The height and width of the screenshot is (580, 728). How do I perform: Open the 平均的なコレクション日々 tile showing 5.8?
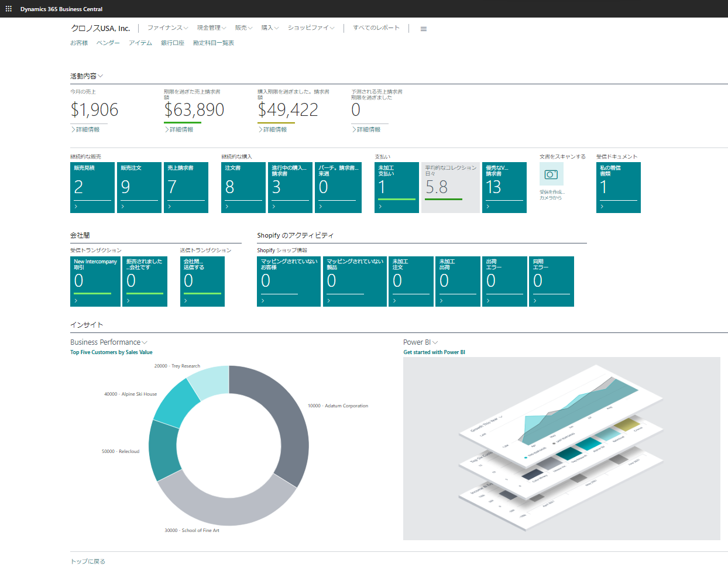point(451,187)
